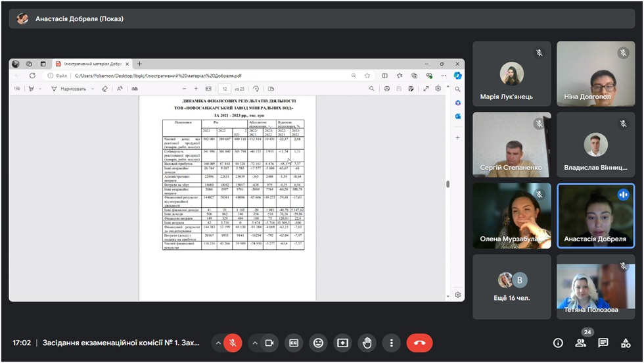This screenshot has height=363, width=644.
Task: Open the meeting details info icon
Action: click(x=558, y=343)
